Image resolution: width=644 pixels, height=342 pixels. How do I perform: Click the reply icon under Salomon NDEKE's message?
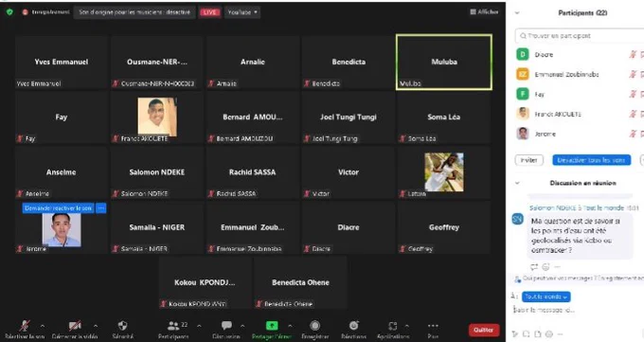[534, 267]
